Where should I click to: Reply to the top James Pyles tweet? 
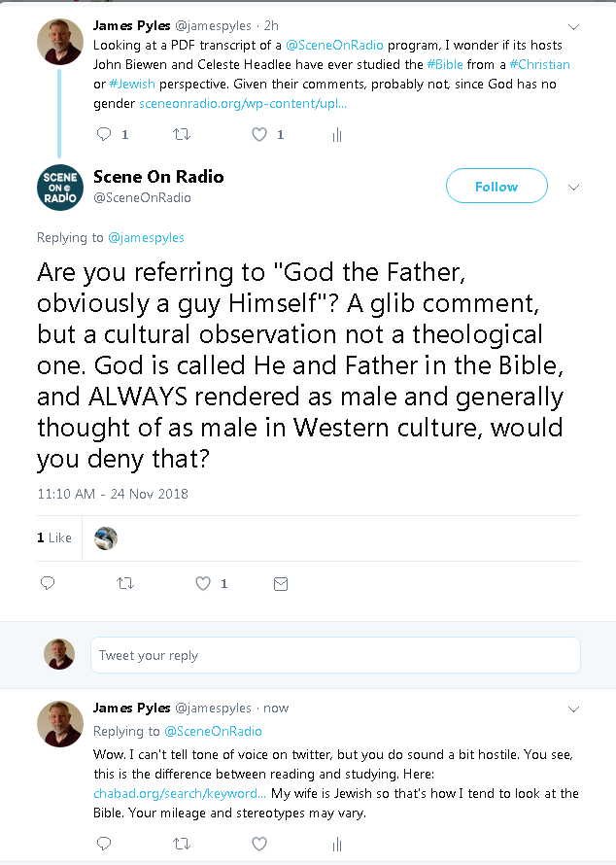point(105,135)
